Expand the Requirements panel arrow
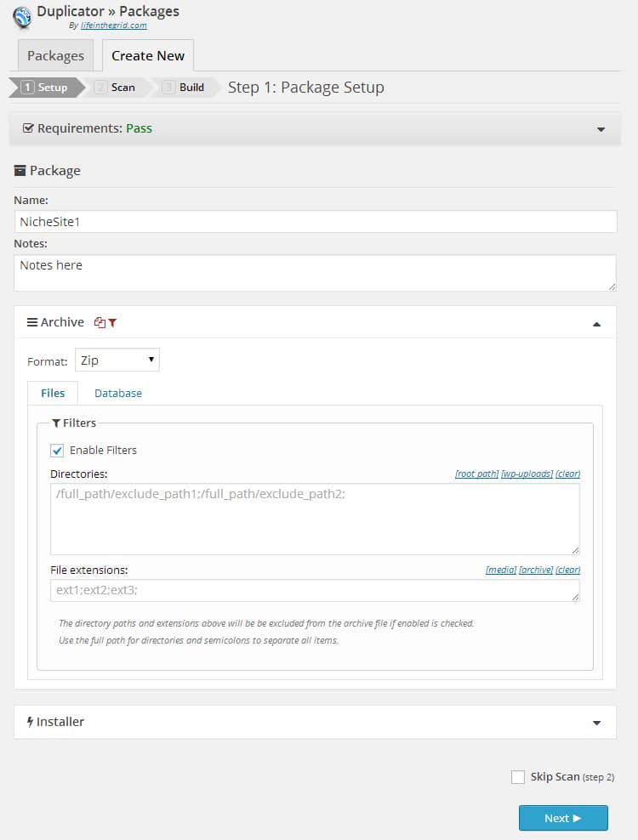The image size is (638, 840). click(601, 129)
